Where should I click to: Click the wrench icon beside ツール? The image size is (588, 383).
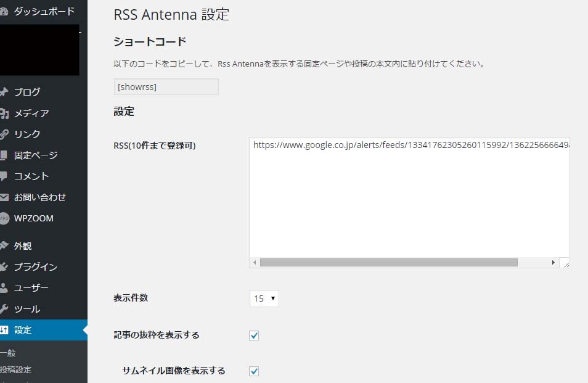tap(4, 309)
